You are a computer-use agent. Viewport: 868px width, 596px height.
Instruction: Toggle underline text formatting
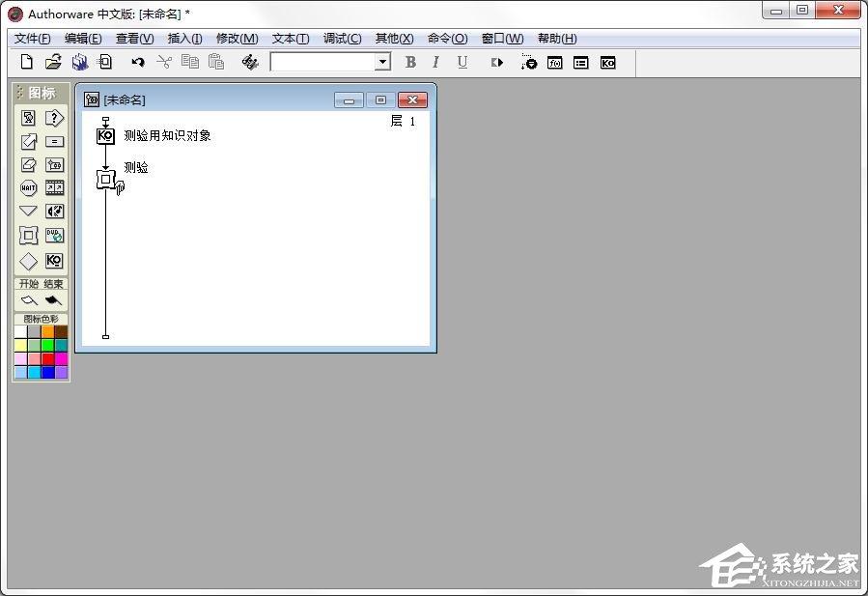click(462, 62)
